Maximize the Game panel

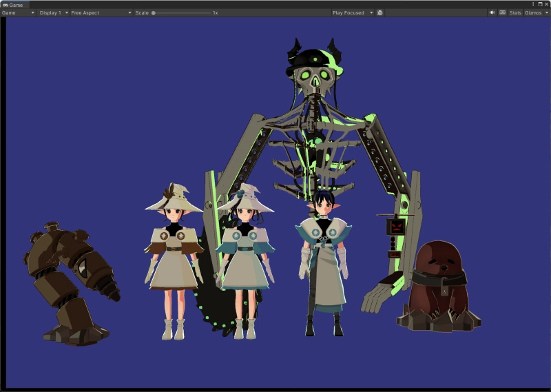pos(539,4)
